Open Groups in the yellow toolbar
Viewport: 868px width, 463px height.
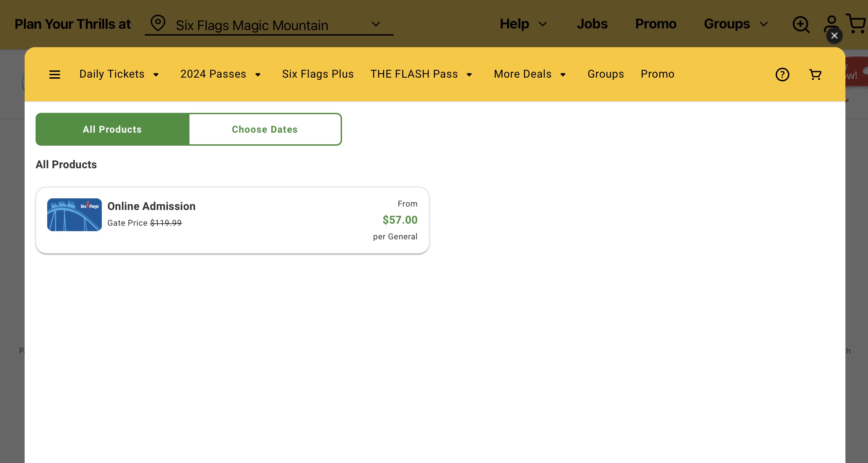[605, 74]
